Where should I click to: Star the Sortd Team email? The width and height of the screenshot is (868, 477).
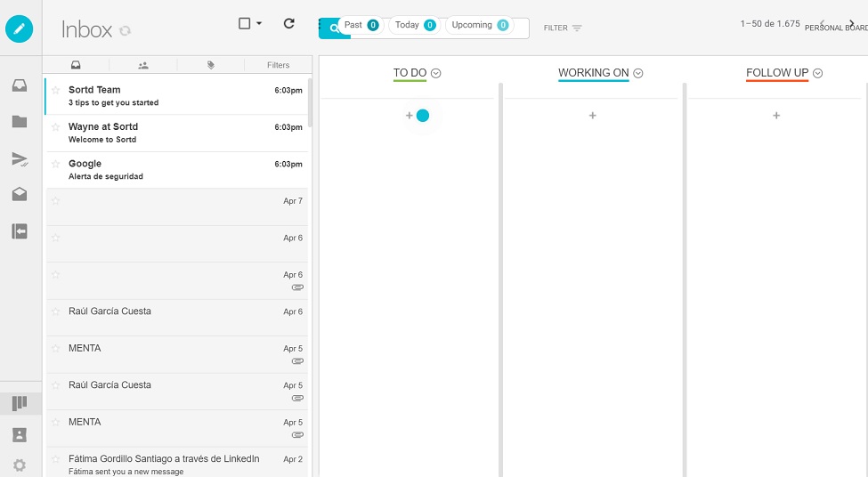pos(55,90)
